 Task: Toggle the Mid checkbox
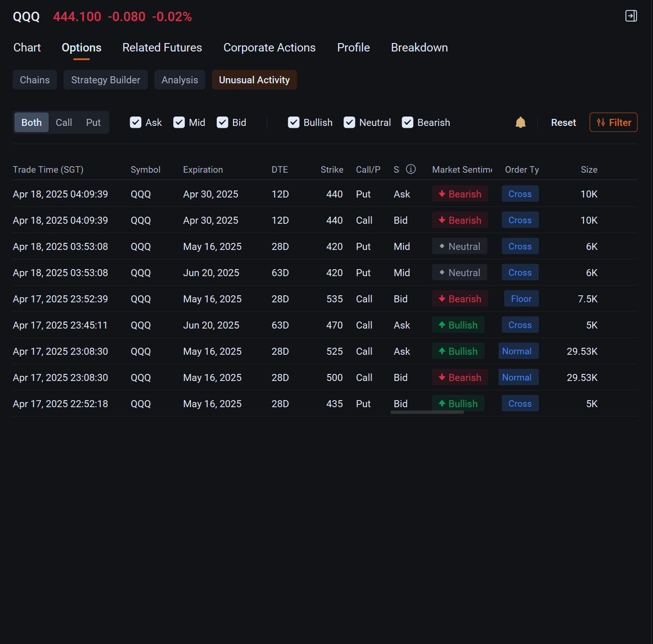179,123
